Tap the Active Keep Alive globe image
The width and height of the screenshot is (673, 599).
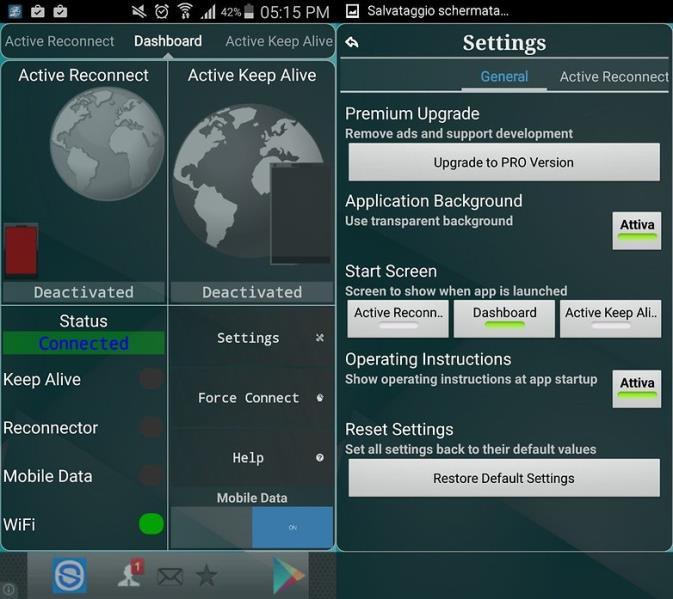pos(248,181)
